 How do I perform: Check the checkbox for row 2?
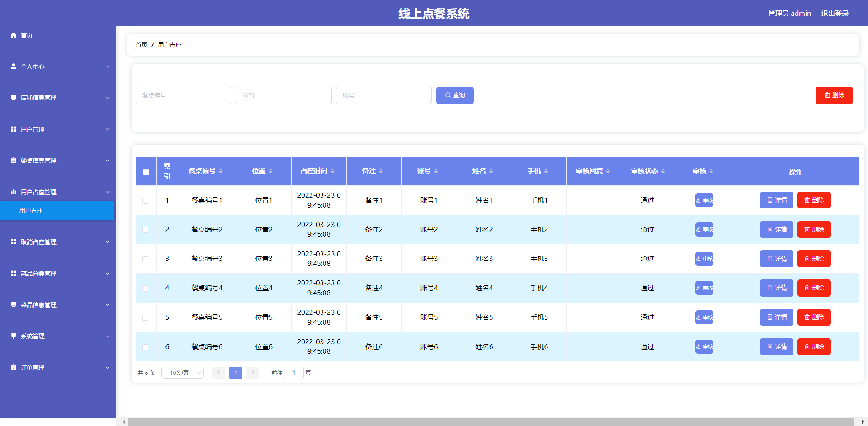pos(146,230)
